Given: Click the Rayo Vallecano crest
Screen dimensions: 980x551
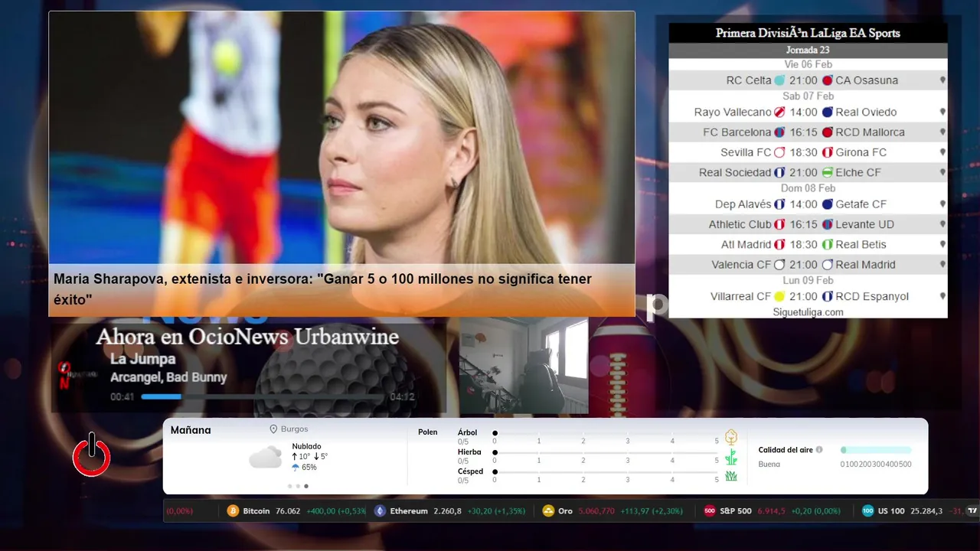Looking at the screenshot, I should click(779, 112).
